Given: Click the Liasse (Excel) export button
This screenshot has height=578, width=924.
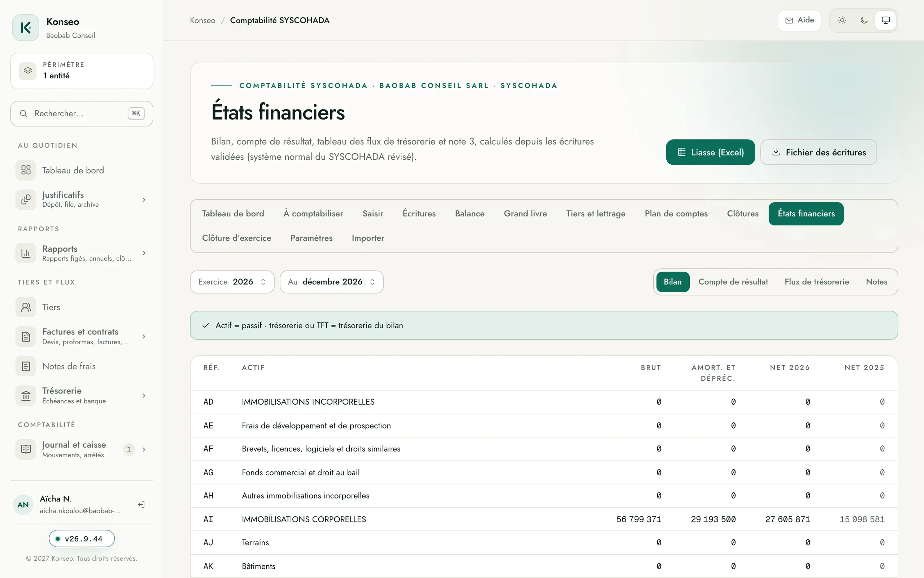Looking at the screenshot, I should (x=710, y=152).
